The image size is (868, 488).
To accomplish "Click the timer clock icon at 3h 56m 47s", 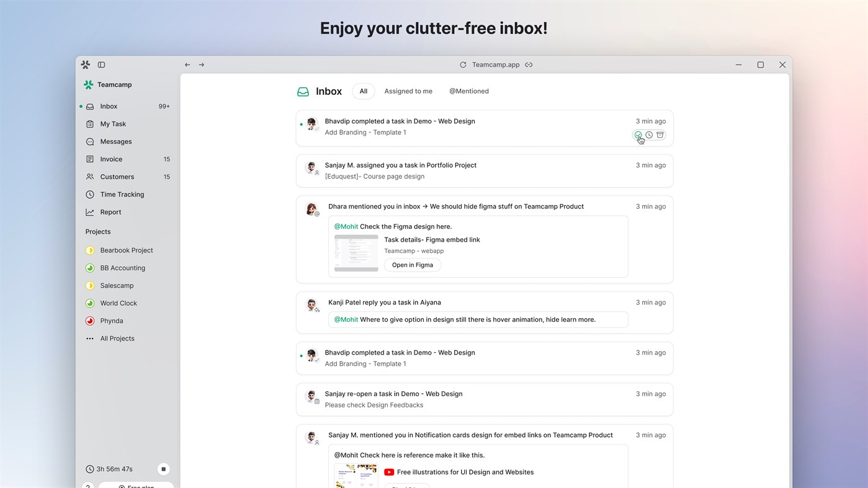I will click(90, 469).
